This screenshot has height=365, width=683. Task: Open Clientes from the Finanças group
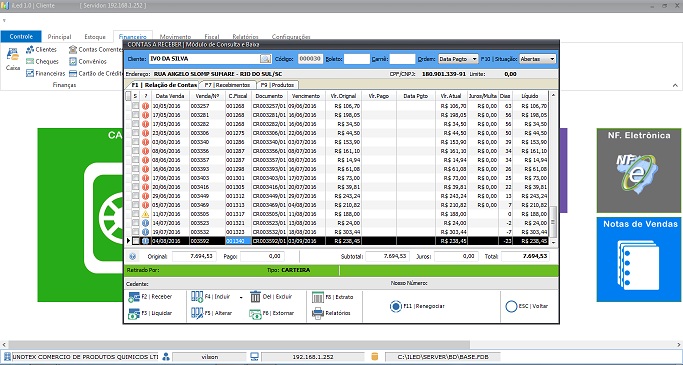click(x=41, y=50)
